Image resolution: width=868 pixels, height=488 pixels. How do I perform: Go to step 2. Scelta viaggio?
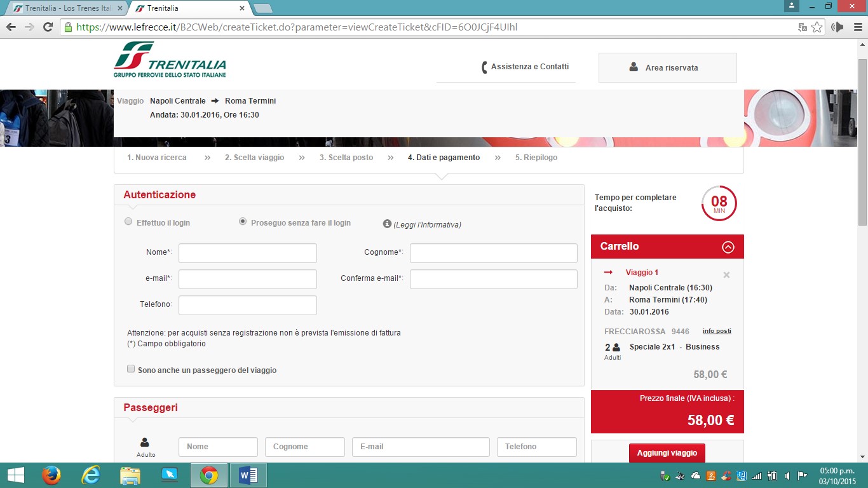click(x=254, y=158)
